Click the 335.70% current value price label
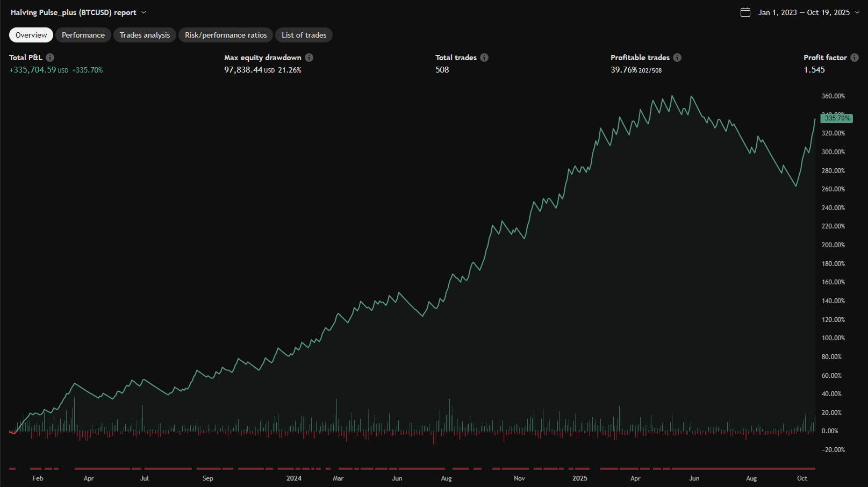Viewport: 868px width, 487px height. tap(837, 118)
